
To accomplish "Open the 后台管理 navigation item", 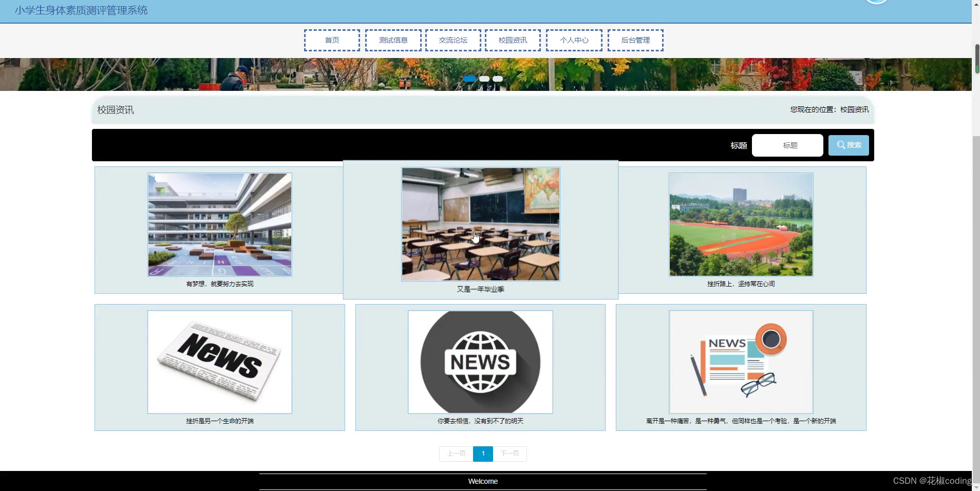I will (635, 40).
